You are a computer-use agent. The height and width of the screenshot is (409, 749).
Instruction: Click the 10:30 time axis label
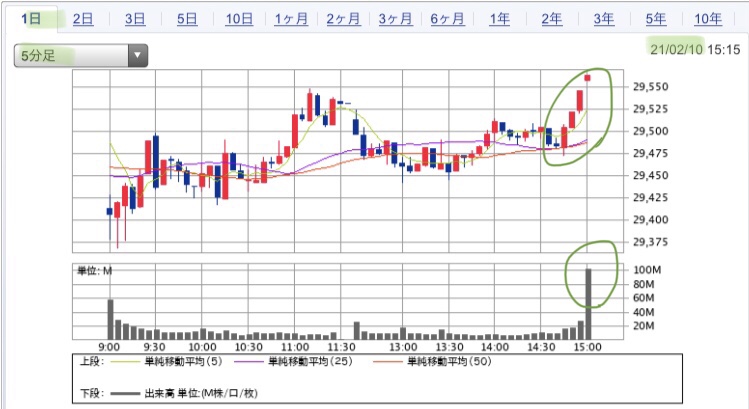click(248, 347)
